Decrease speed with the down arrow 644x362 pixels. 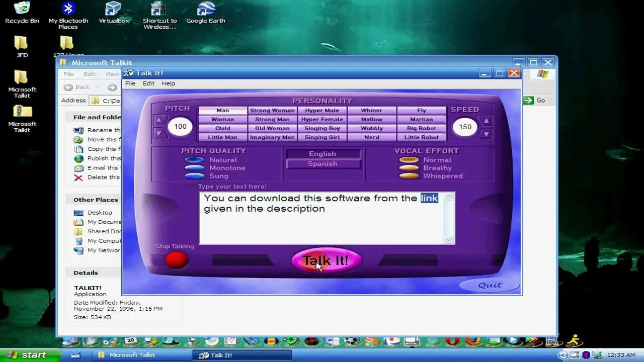click(486, 134)
